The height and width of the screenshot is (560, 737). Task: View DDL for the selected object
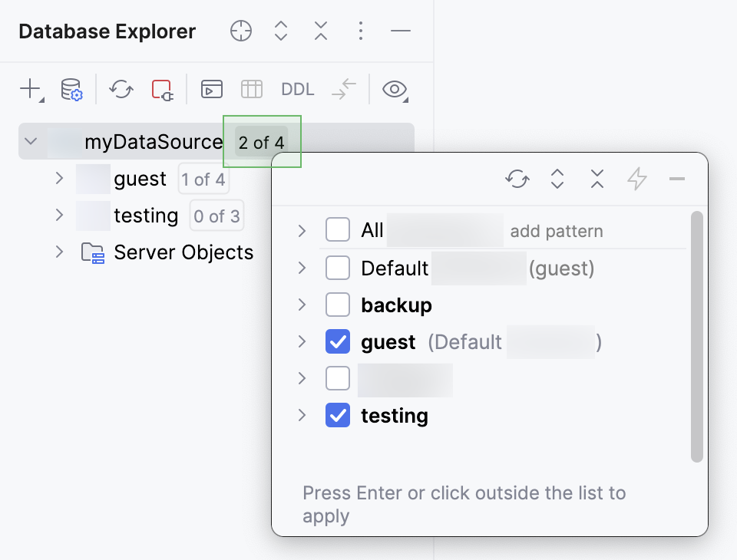point(296,89)
